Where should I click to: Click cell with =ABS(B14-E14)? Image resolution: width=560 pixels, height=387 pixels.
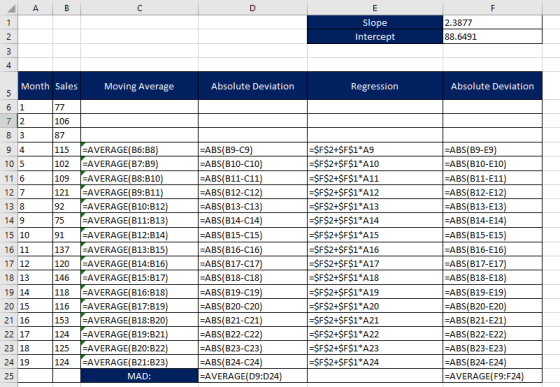point(492,220)
